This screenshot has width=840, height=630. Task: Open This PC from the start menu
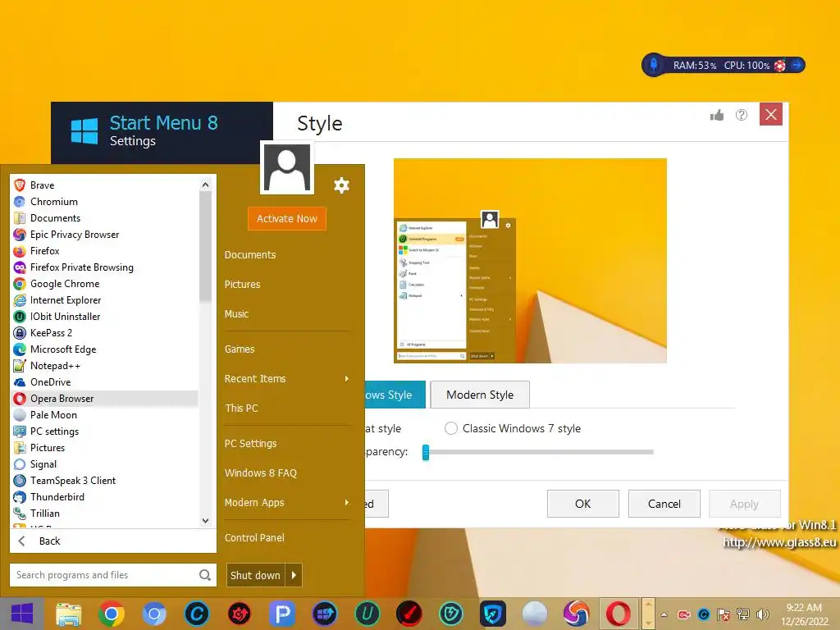coord(241,409)
